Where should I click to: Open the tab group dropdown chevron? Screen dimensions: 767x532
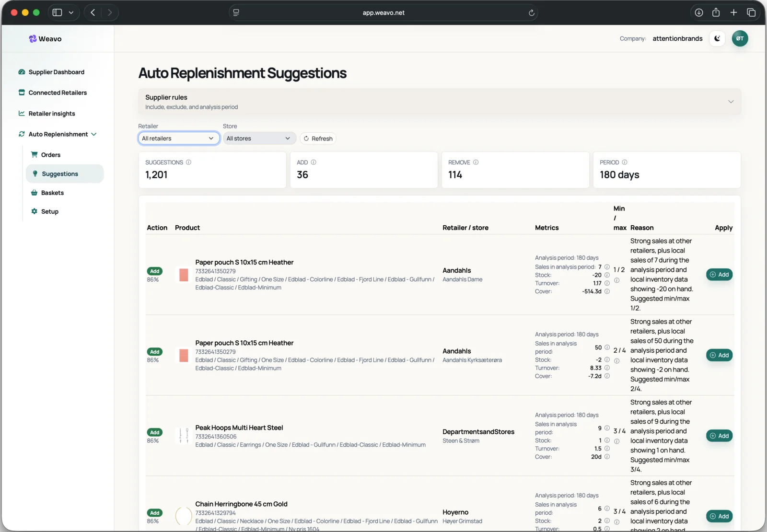point(71,13)
